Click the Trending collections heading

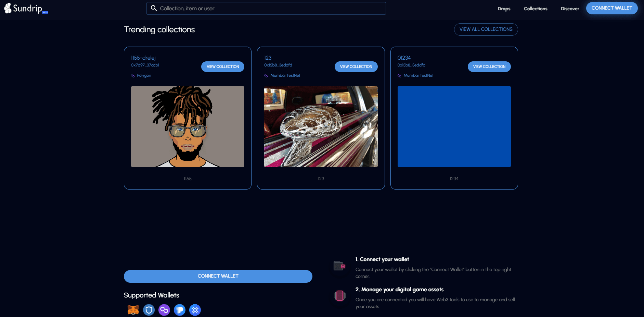159,29
